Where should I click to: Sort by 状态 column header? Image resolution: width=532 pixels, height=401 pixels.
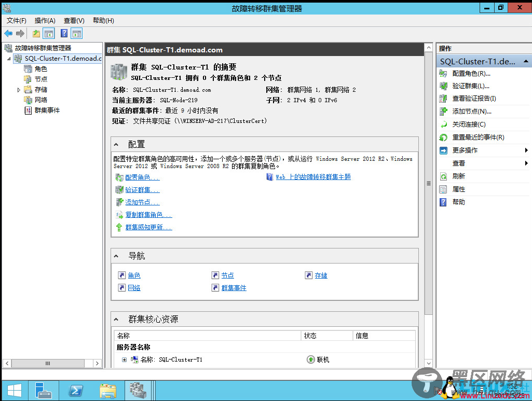point(327,336)
